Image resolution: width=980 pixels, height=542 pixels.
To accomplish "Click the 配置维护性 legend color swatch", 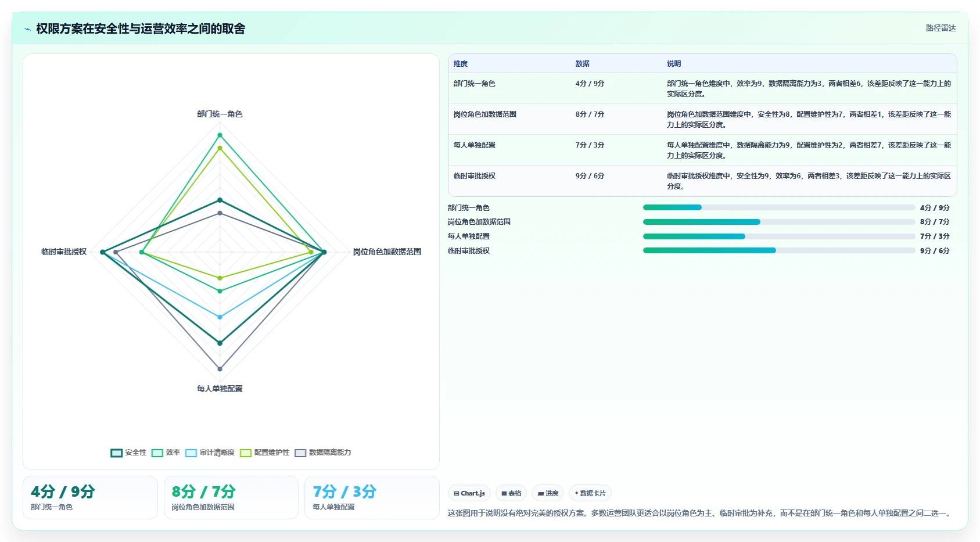I will 246,453.
